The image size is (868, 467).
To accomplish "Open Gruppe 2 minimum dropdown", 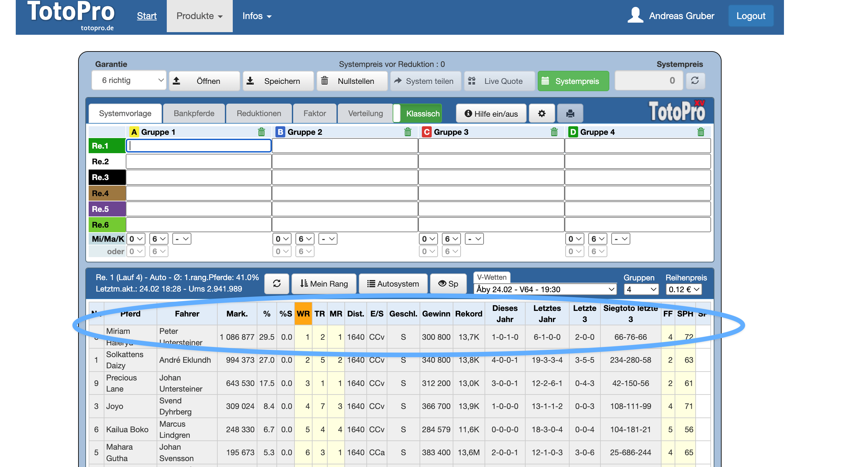I will point(282,239).
